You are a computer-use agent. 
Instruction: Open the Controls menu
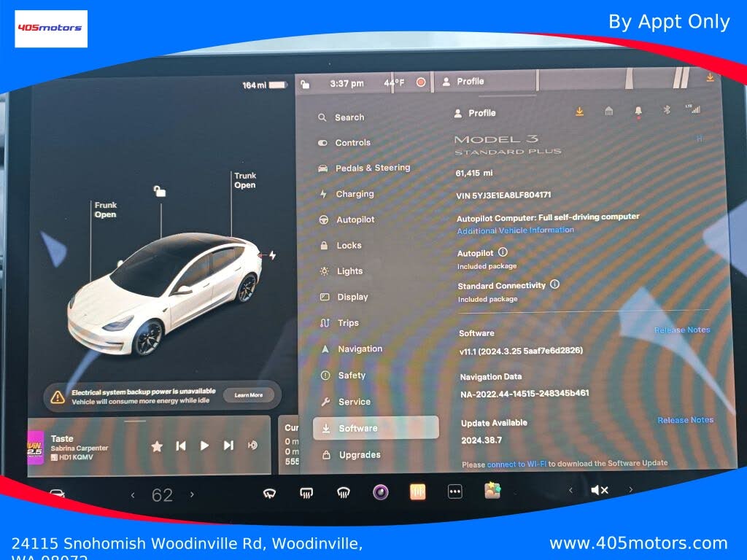tap(344, 142)
